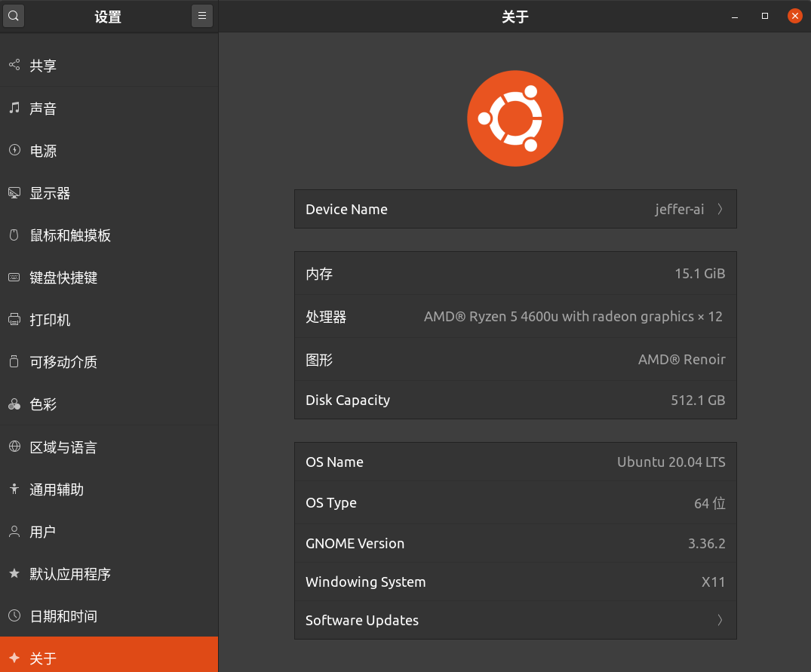Viewport: 811px width, 672px height.
Task: Open the settings search button
Action: click(x=14, y=16)
